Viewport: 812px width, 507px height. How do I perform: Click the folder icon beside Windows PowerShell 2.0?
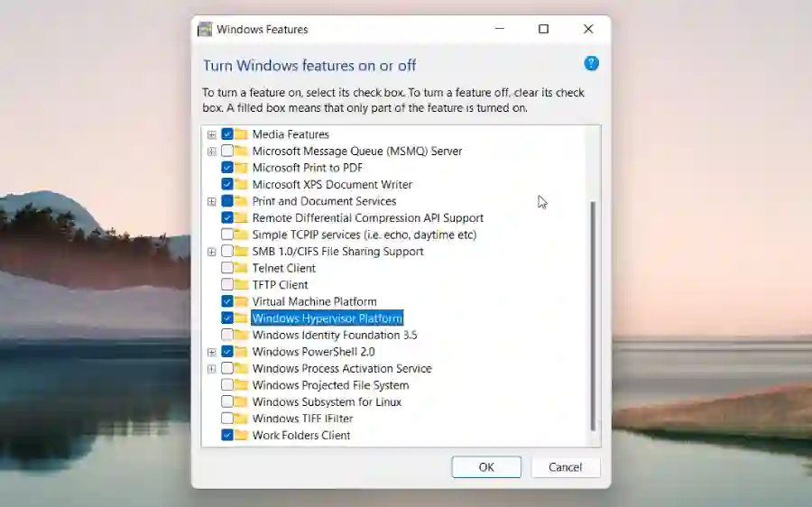point(241,352)
